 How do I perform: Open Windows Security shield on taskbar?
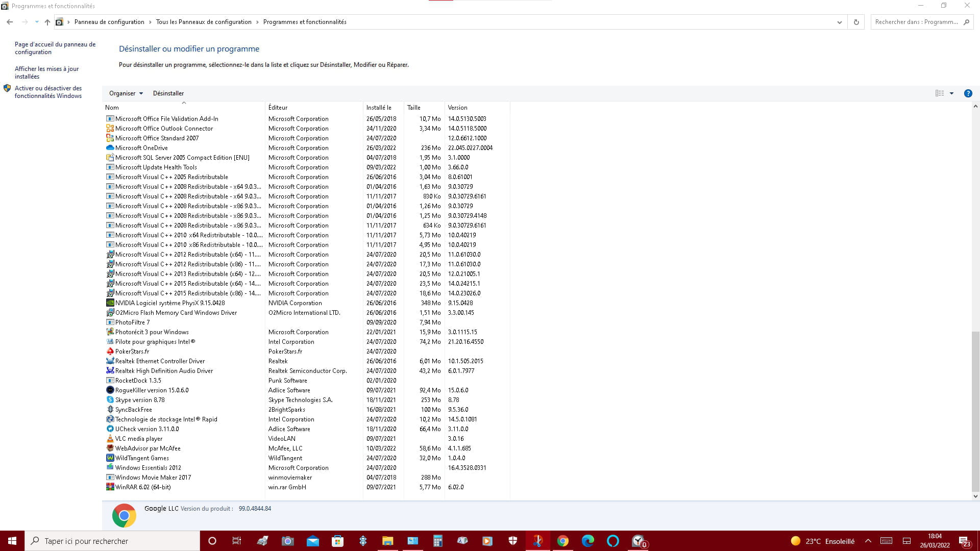click(x=513, y=541)
